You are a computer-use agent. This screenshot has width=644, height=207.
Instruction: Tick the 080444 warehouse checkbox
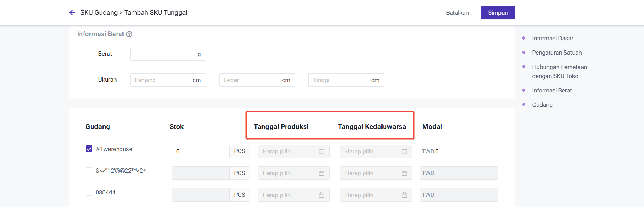pyautogui.click(x=89, y=192)
